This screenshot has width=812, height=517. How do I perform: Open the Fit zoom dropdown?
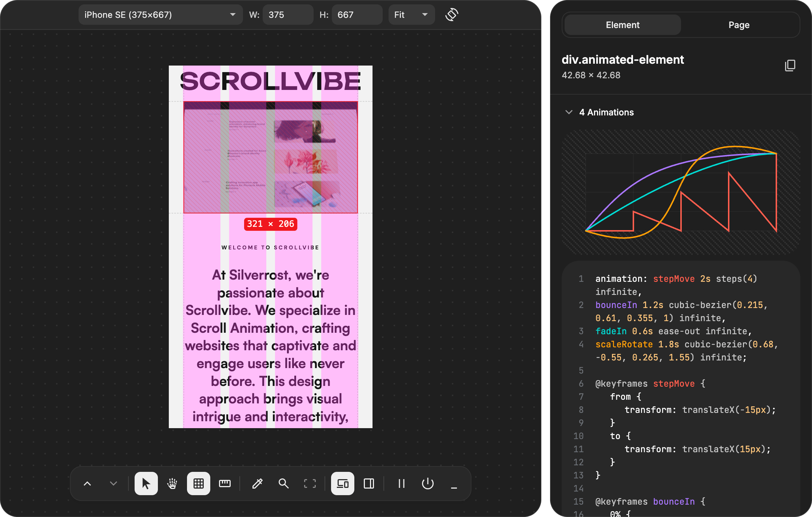pos(411,15)
